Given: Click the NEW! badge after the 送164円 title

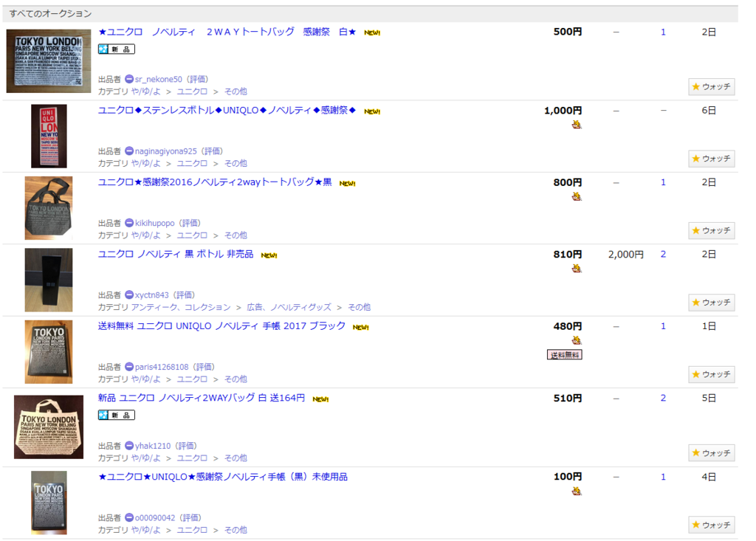Looking at the screenshot, I should 320,399.
